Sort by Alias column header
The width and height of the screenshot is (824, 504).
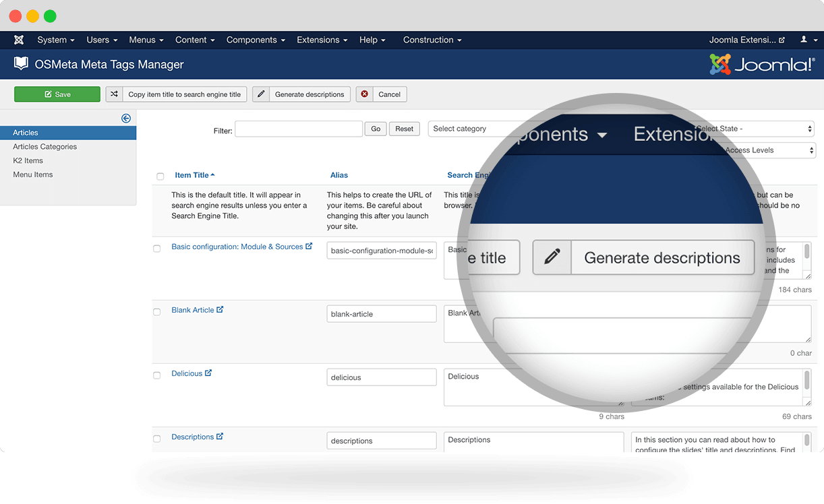point(339,175)
